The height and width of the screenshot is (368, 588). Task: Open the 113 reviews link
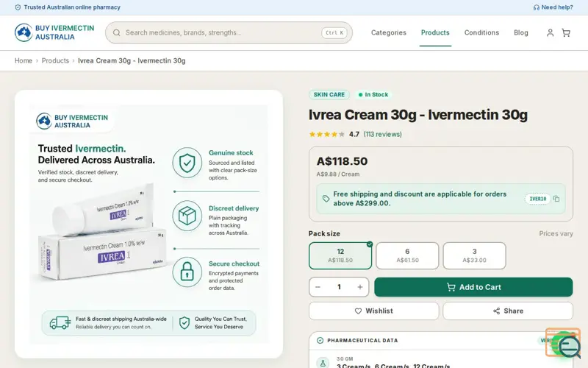point(382,135)
